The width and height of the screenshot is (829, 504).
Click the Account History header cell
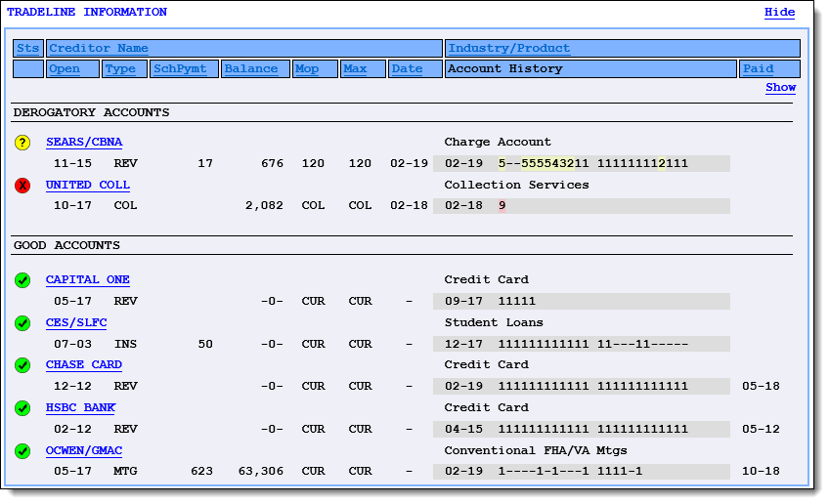pos(590,68)
